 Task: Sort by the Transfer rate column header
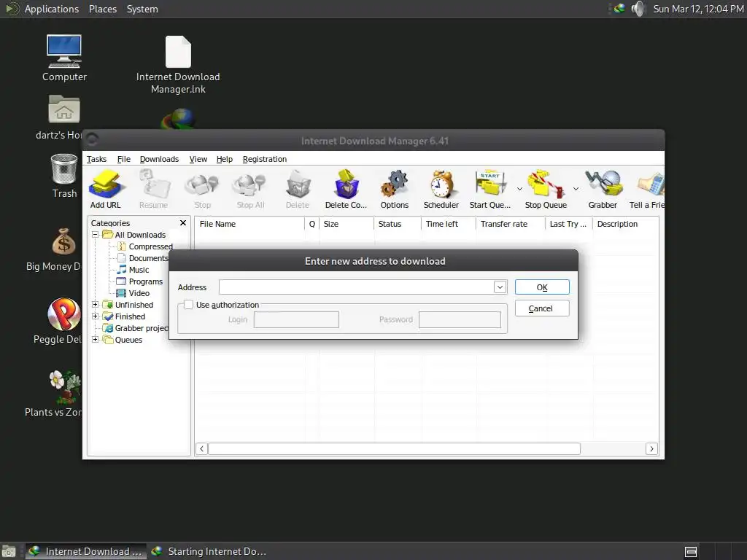pos(510,224)
